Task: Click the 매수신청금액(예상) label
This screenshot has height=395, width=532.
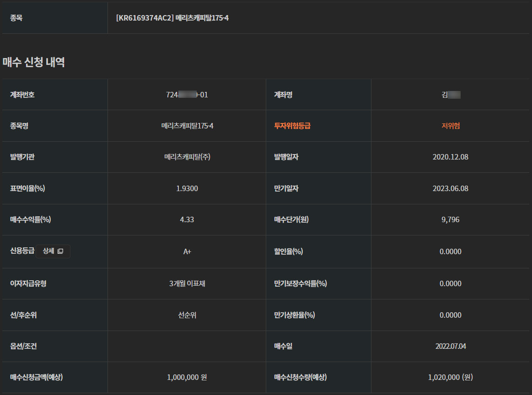Action: point(36,377)
